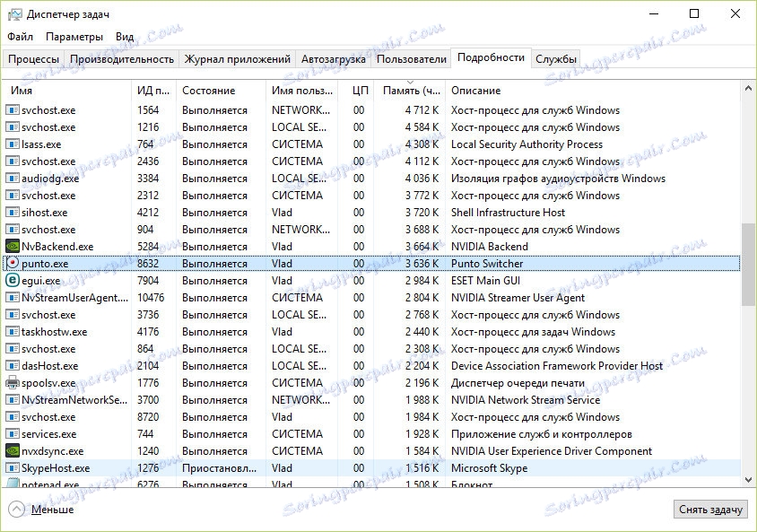This screenshot has width=757, height=532.
Task: Select the Подробности tab
Action: click(x=491, y=58)
